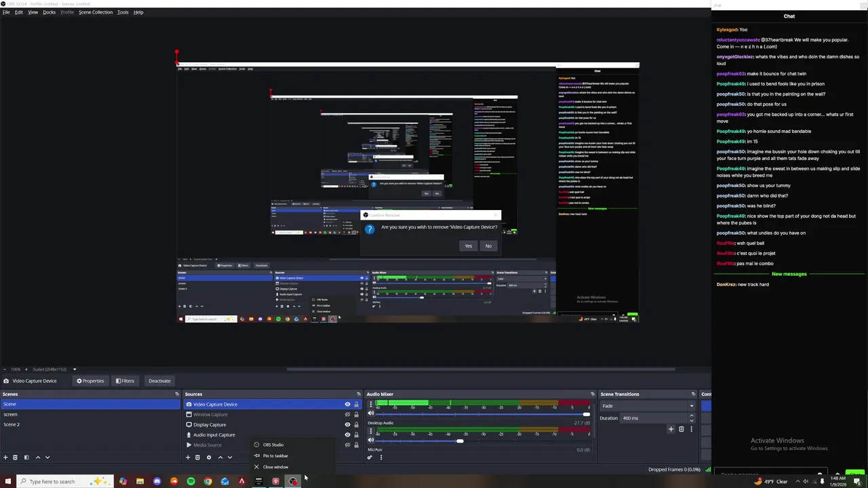Viewport: 868px width, 488px height.
Task: Click the Deactivate button
Action: [x=159, y=381]
